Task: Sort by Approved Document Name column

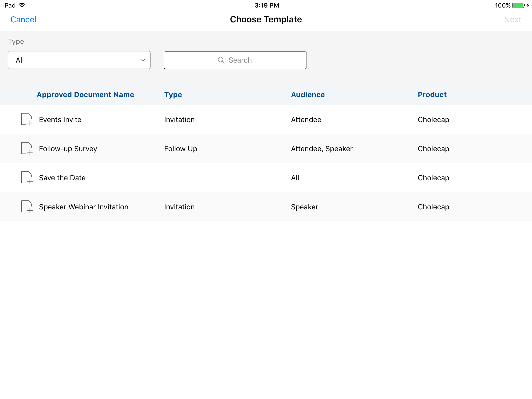Action: (x=85, y=95)
